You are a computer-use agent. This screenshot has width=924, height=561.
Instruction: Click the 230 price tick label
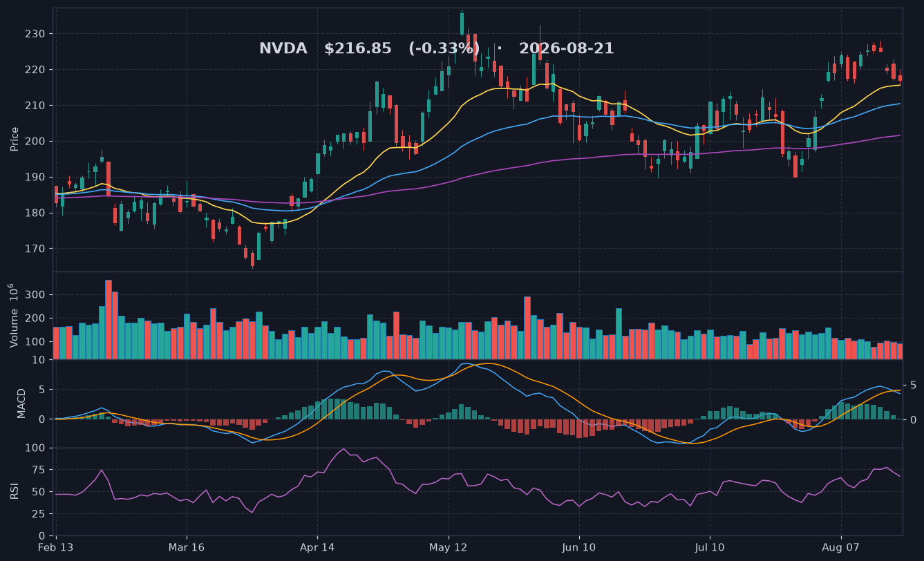[x=35, y=34]
